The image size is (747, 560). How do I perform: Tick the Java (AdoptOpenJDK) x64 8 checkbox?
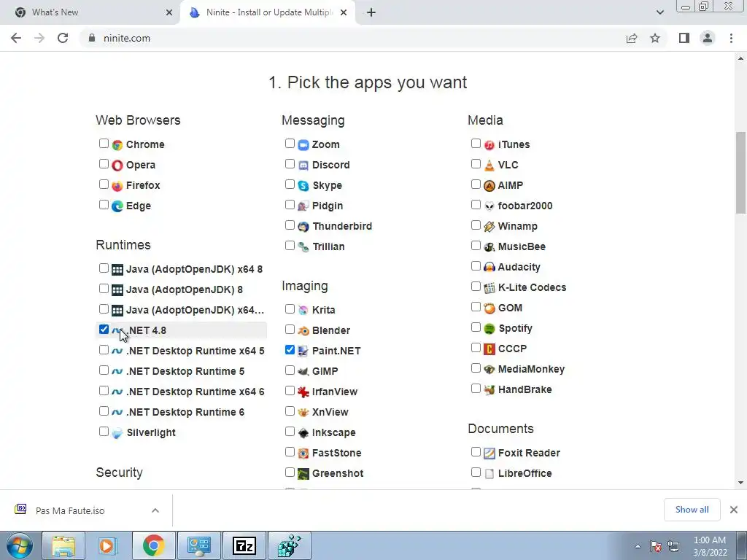point(104,268)
